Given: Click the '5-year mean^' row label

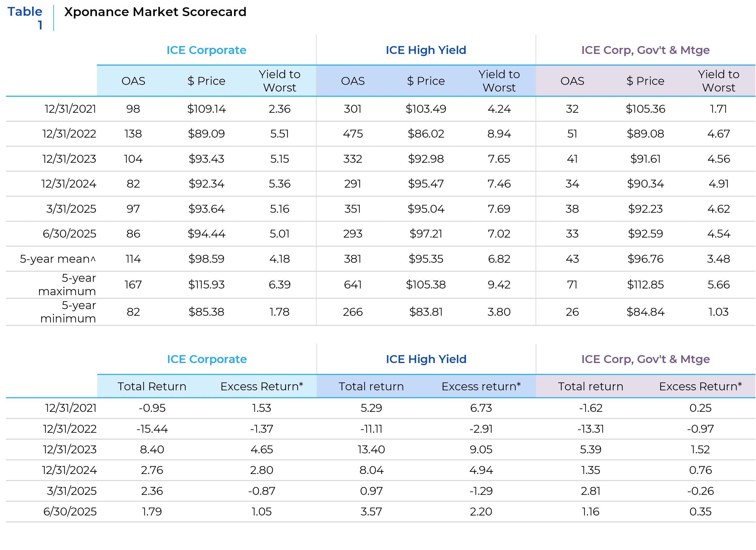Looking at the screenshot, I should (x=58, y=259).
